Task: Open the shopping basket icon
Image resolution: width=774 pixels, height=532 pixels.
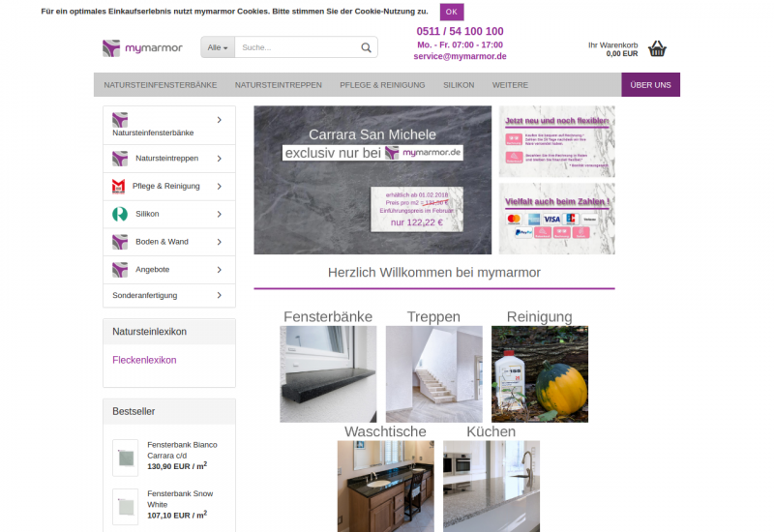Action: click(x=657, y=48)
